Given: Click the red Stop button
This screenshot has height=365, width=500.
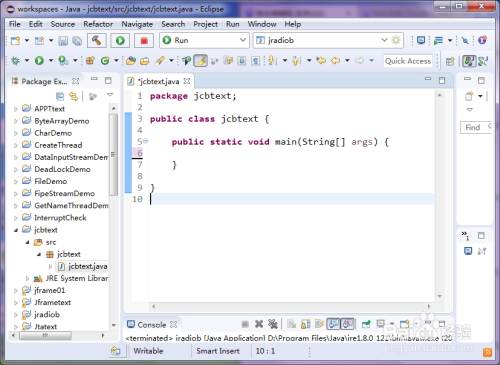Looking at the screenshot, I should tap(144, 41).
